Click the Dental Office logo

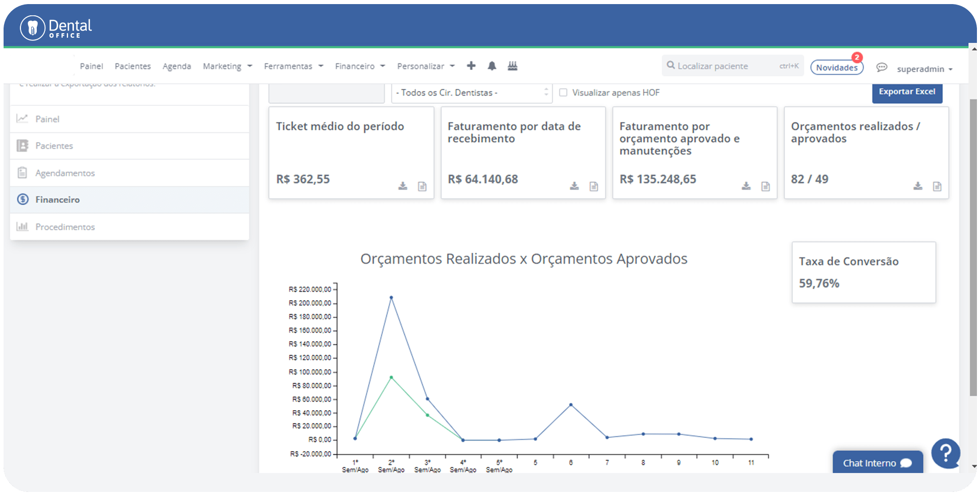56,28
